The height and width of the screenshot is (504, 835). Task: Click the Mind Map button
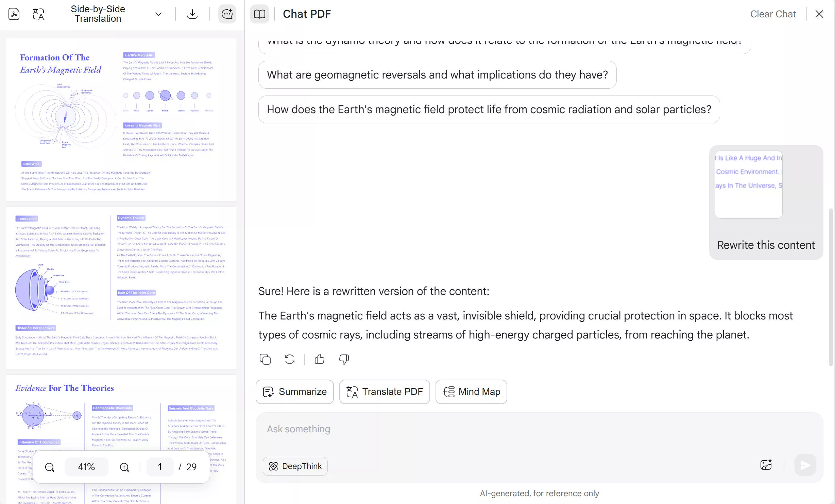471,392
